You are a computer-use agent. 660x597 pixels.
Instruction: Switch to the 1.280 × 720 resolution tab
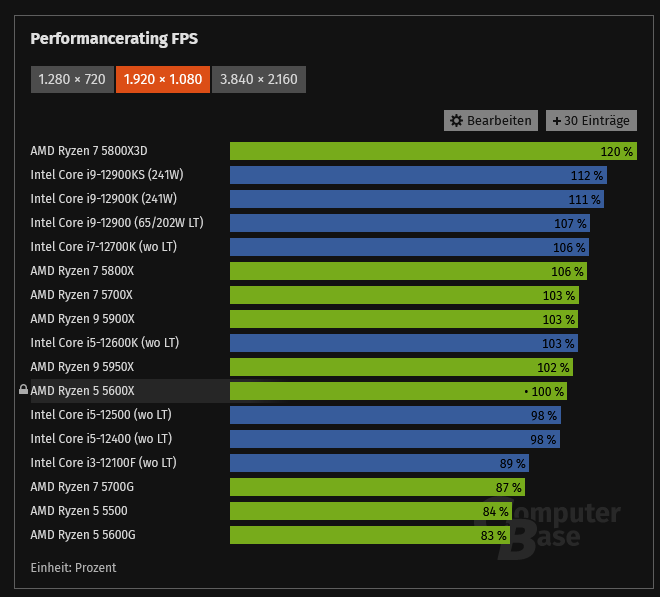tap(72, 79)
